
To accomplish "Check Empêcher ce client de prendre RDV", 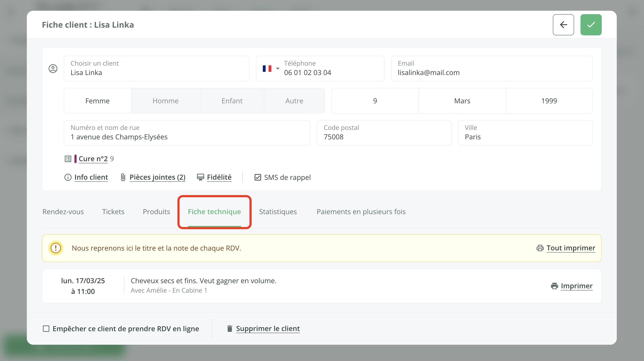I will pyautogui.click(x=46, y=328).
